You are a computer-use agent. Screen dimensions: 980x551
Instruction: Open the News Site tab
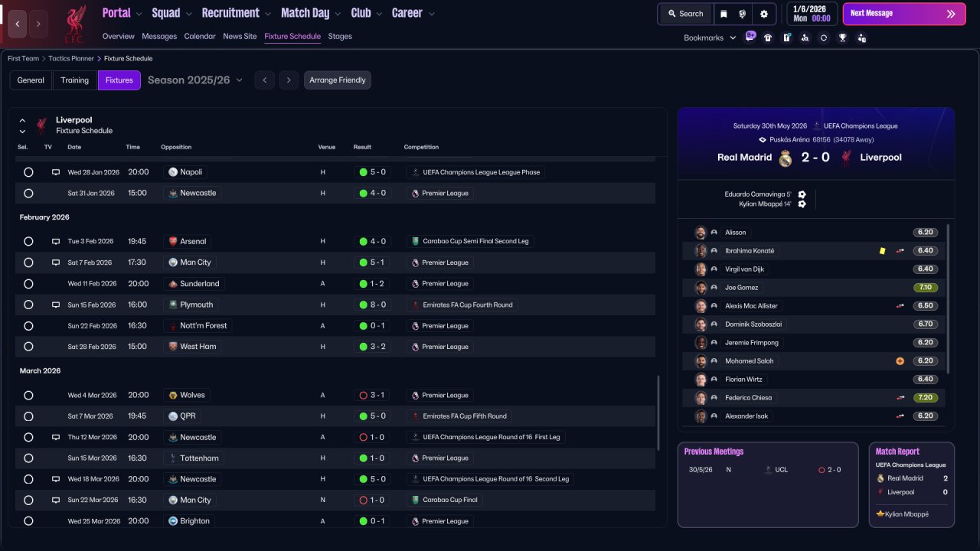(x=240, y=36)
